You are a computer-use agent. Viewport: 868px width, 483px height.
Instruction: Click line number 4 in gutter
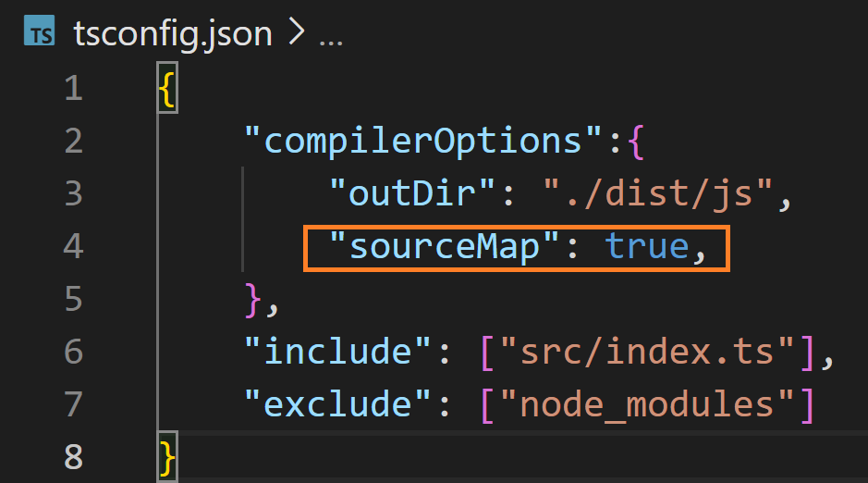click(74, 246)
